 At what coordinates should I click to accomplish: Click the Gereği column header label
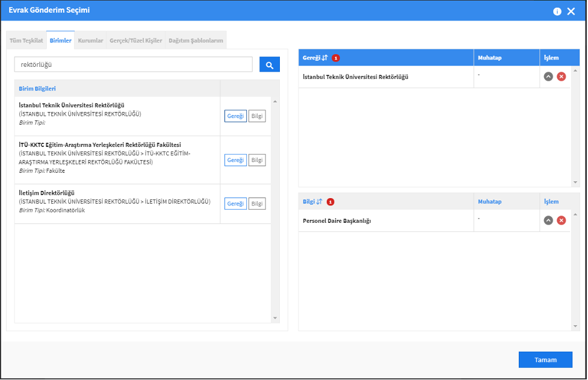coord(311,58)
